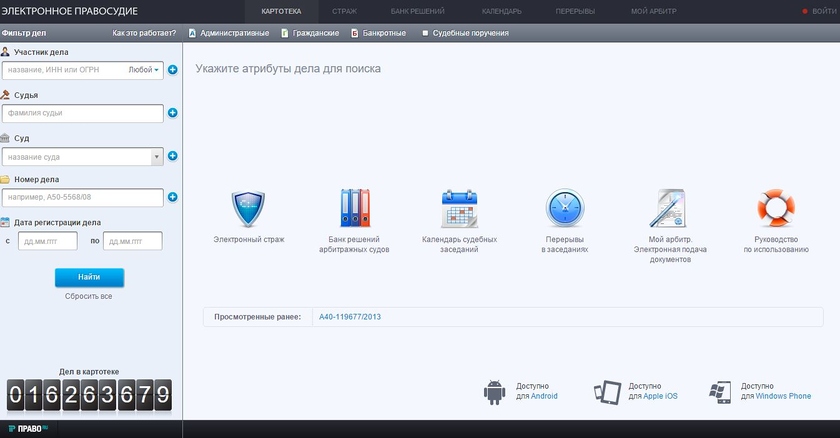Open Перерывы в заседаниях clock icon
The image size is (840, 438).
pyautogui.click(x=565, y=210)
